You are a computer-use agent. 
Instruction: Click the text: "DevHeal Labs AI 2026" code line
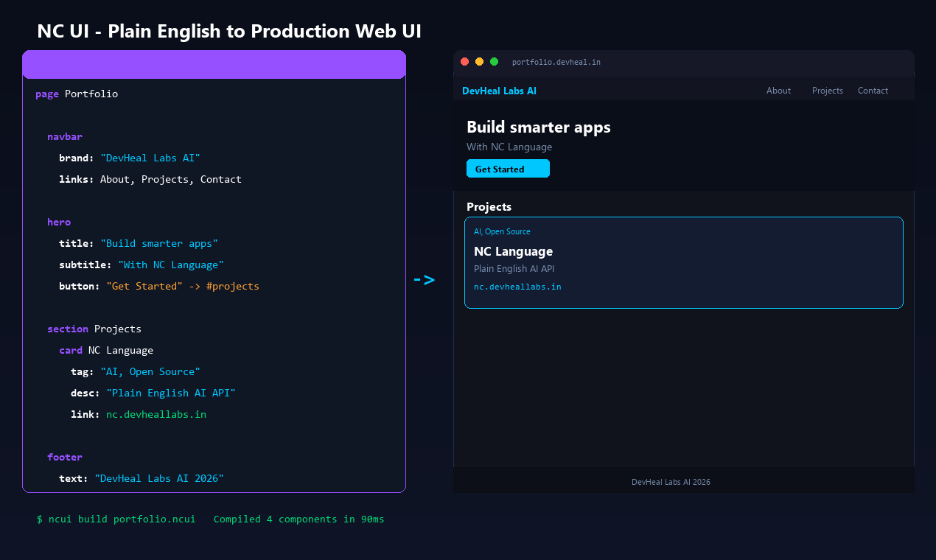click(142, 479)
